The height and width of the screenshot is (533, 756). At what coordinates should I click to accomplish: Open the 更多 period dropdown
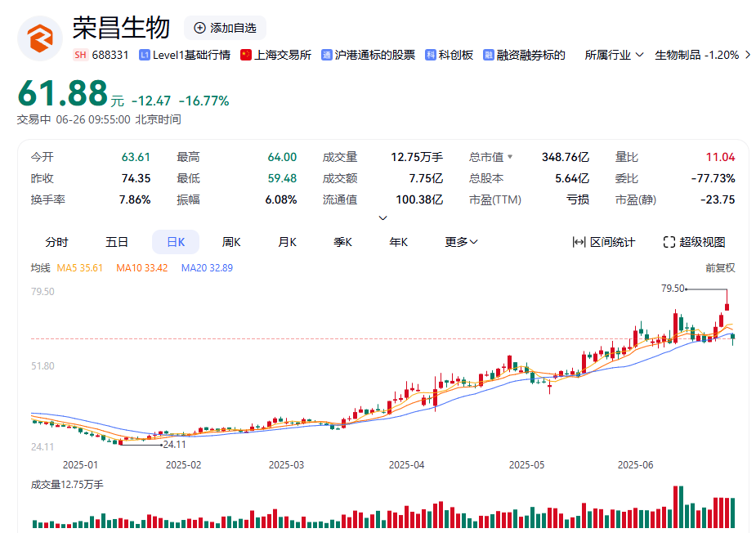tap(461, 242)
